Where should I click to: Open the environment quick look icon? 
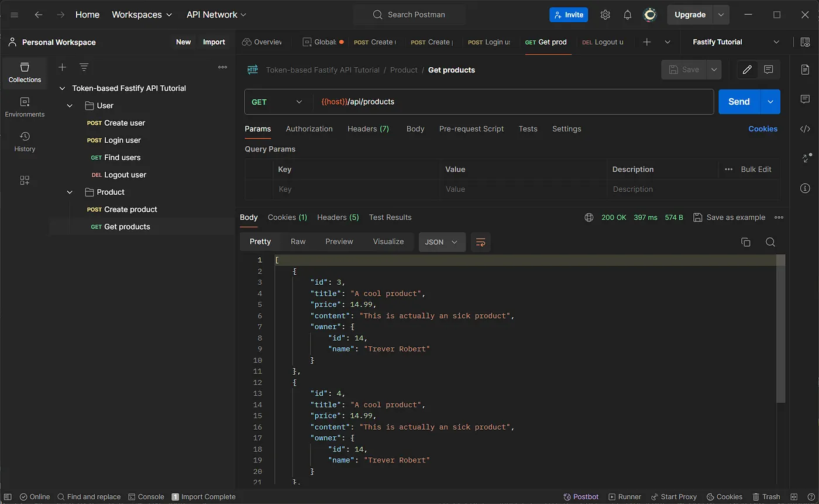click(x=805, y=42)
